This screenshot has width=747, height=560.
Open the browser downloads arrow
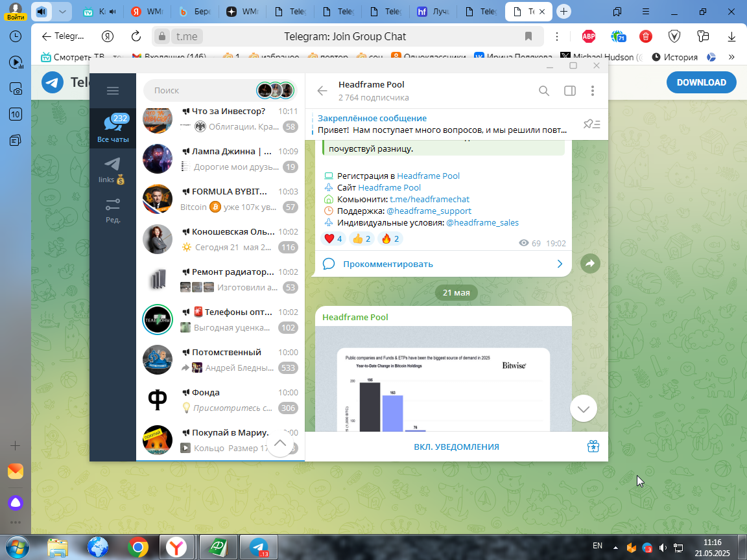[731, 36]
